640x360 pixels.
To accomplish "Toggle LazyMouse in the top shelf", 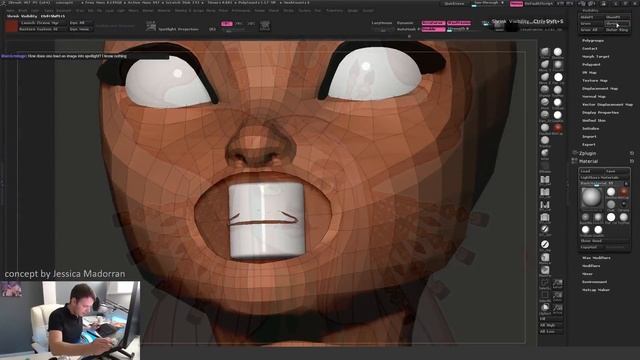I will pyautogui.click(x=382, y=23).
